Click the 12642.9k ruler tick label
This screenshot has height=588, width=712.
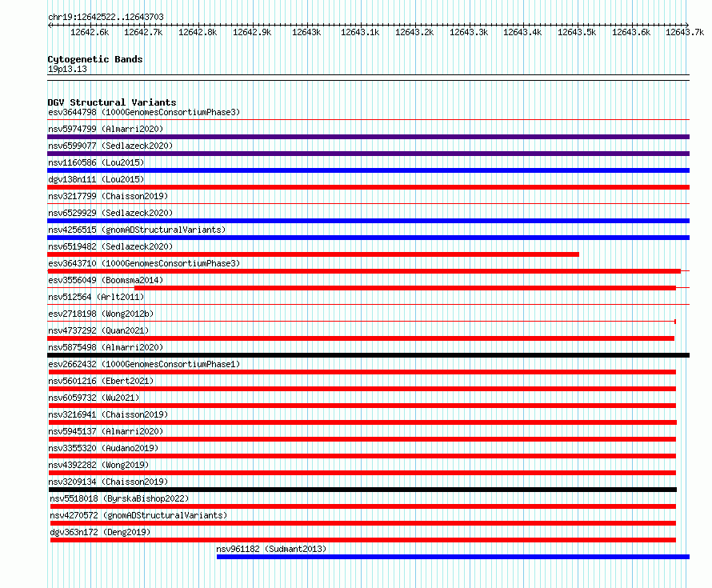click(252, 32)
